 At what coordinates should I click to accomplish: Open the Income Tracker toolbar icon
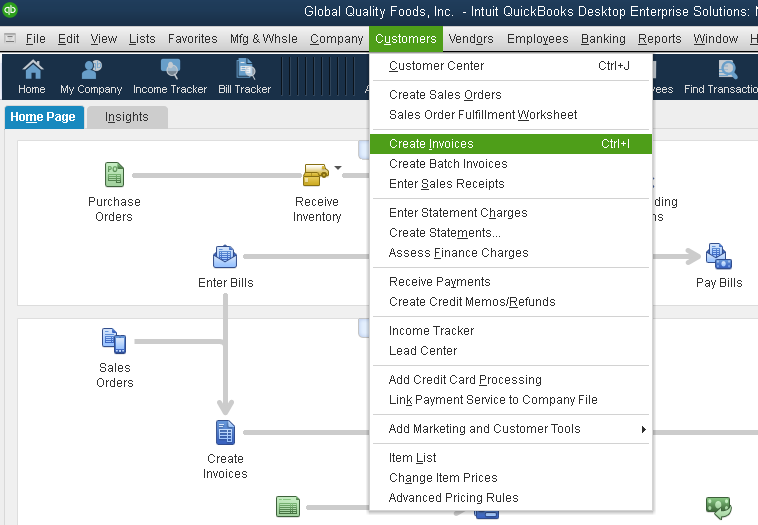(x=170, y=77)
